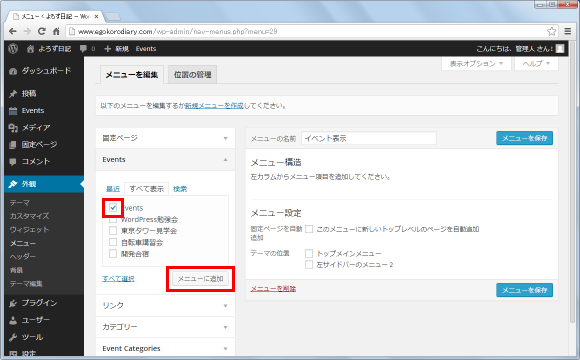
Task: Open the 表示オプション dropdown
Action: (476, 64)
